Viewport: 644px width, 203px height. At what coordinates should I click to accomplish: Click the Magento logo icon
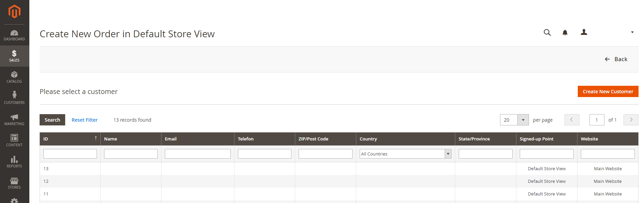[x=14, y=12]
